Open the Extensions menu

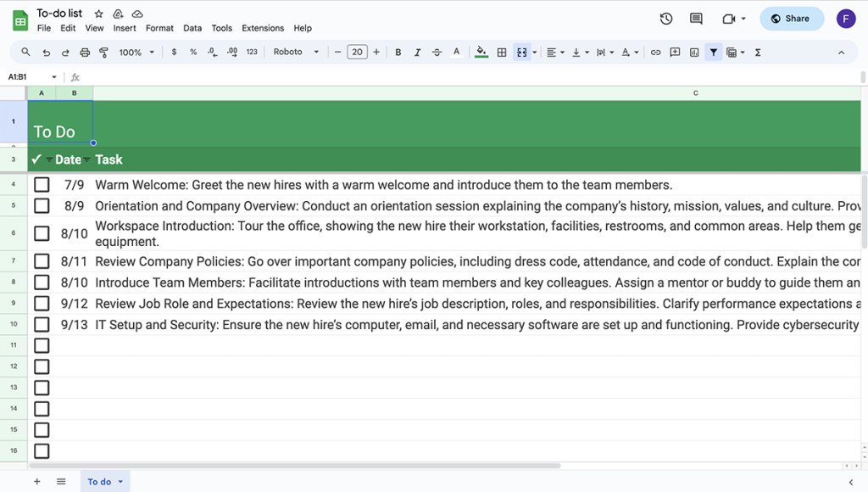pyautogui.click(x=262, y=27)
